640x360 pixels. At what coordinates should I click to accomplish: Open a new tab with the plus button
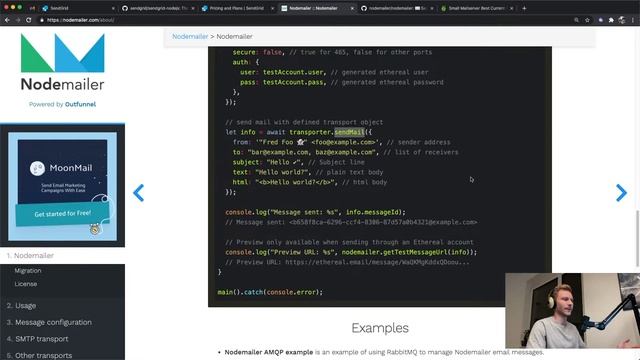[x=524, y=8]
